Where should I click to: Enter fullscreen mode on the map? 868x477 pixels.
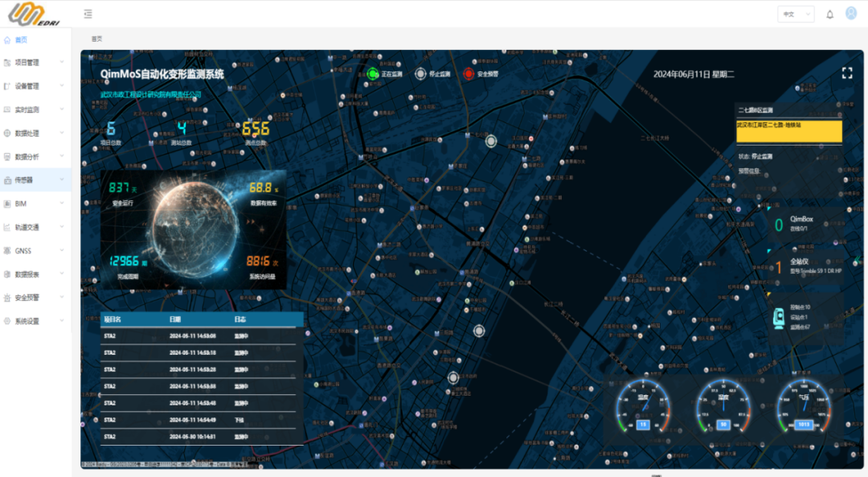(x=846, y=73)
